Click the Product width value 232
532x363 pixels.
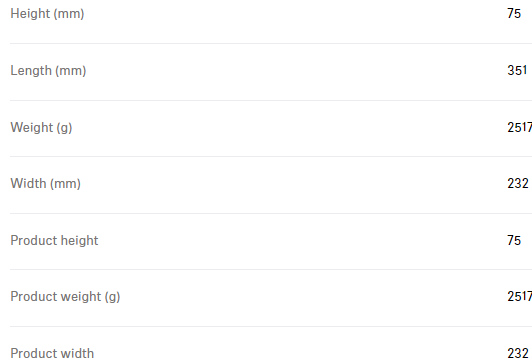click(518, 354)
